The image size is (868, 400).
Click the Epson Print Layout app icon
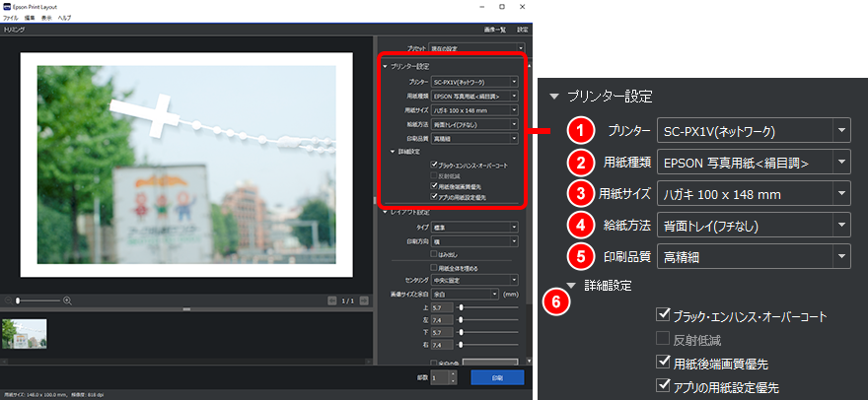tap(7, 7)
